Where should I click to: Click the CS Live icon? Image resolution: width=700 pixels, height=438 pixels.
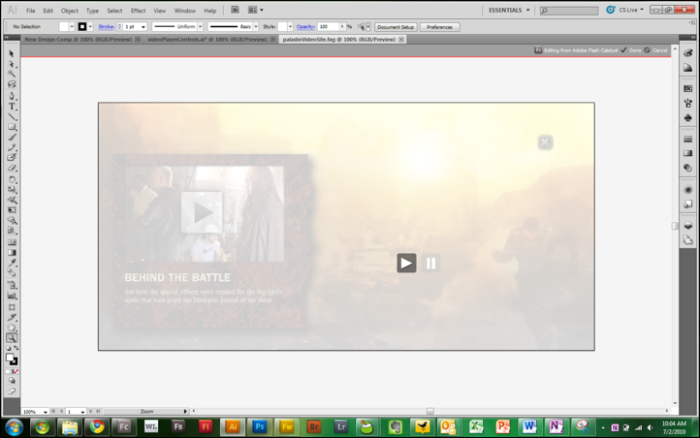tap(610, 10)
